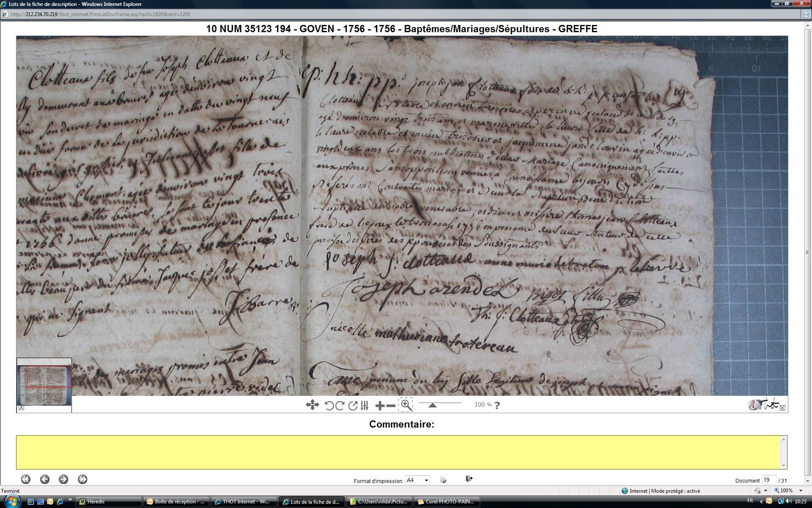Open viewer help question mark
812x508 pixels.
497,405
